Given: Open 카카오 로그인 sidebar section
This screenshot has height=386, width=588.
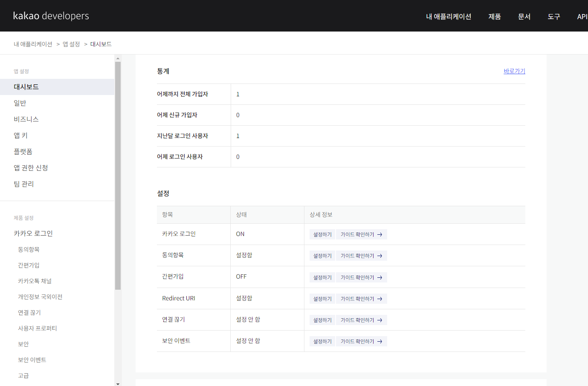Looking at the screenshot, I should pos(33,233).
